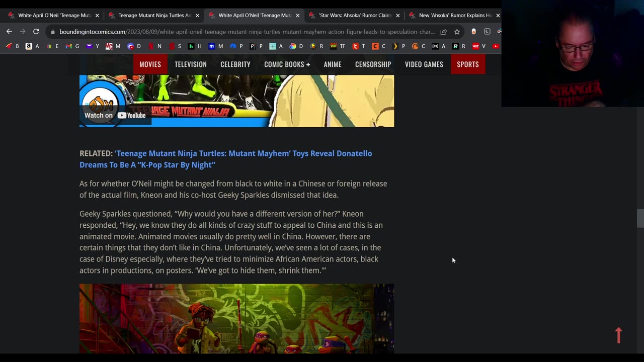The width and height of the screenshot is (644, 362).
Task: Click the address bar URL field
Action: coord(247,32)
